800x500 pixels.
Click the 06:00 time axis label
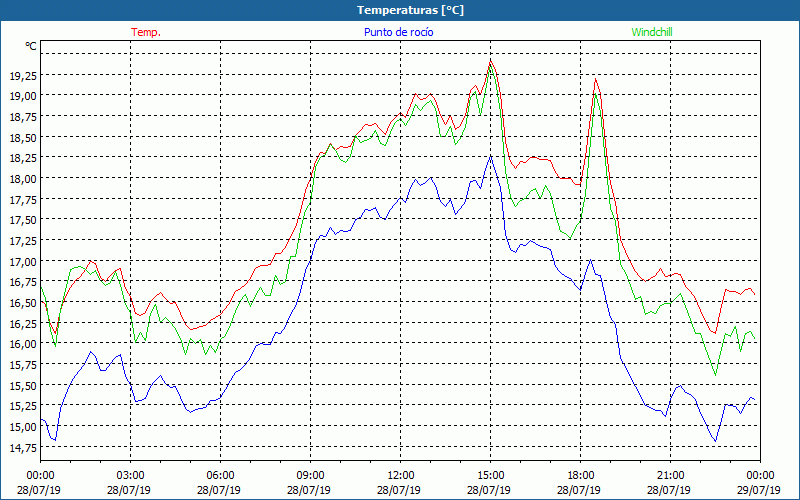click(x=220, y=476)
